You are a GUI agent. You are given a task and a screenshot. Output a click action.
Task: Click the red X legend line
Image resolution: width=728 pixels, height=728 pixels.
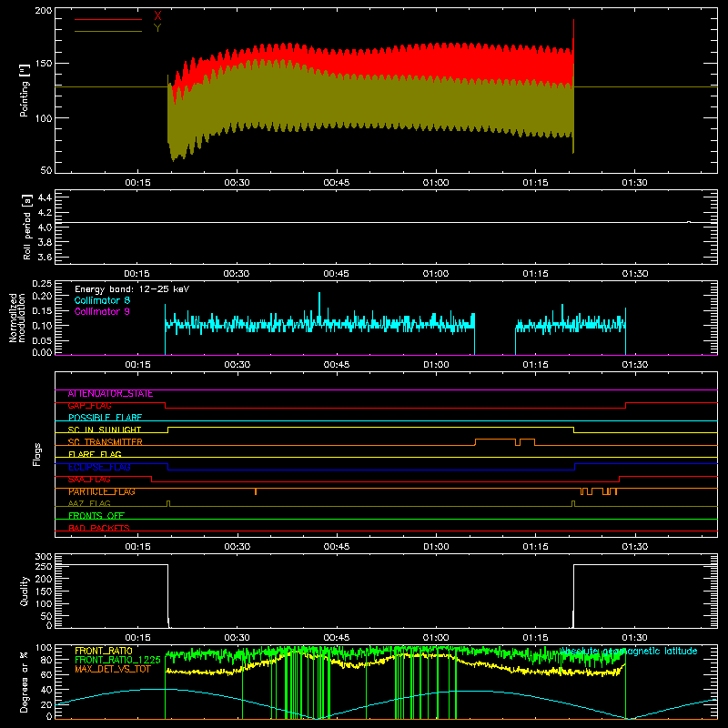click(108, 19)
